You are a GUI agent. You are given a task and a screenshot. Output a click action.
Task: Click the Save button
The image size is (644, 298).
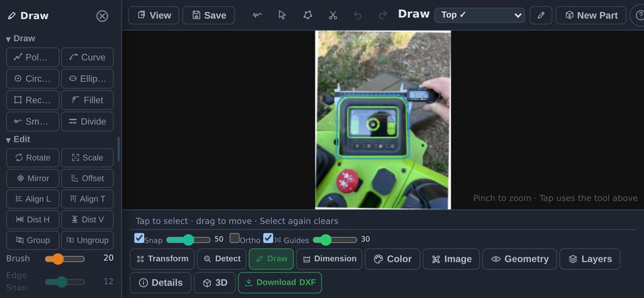(209, 15)
